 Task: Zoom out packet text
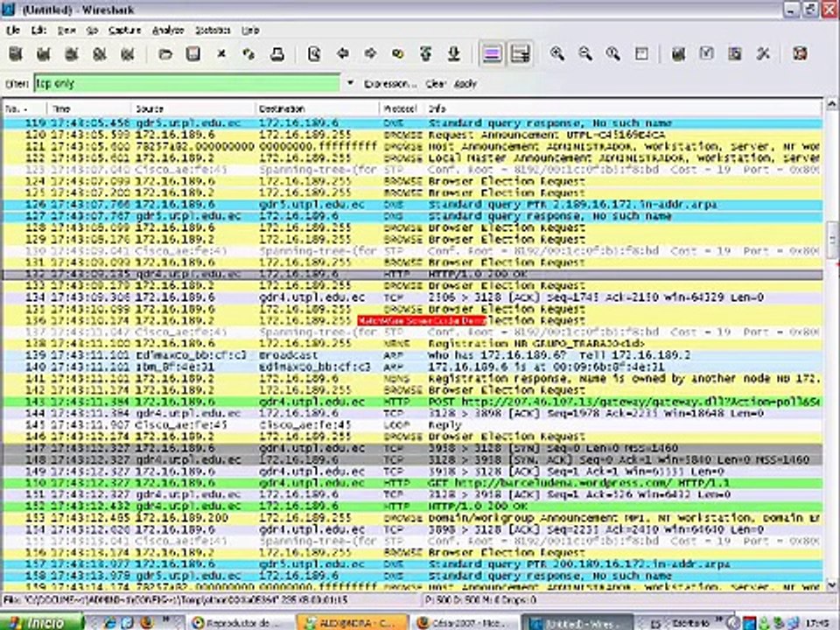pos(585,53)
